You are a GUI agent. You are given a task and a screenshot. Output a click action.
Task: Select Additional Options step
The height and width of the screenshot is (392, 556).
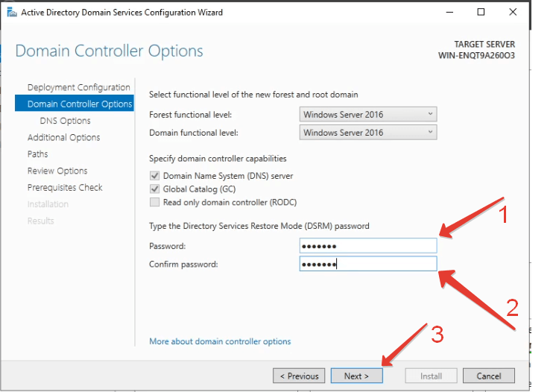pyautogui.click(x=64, y=137)
